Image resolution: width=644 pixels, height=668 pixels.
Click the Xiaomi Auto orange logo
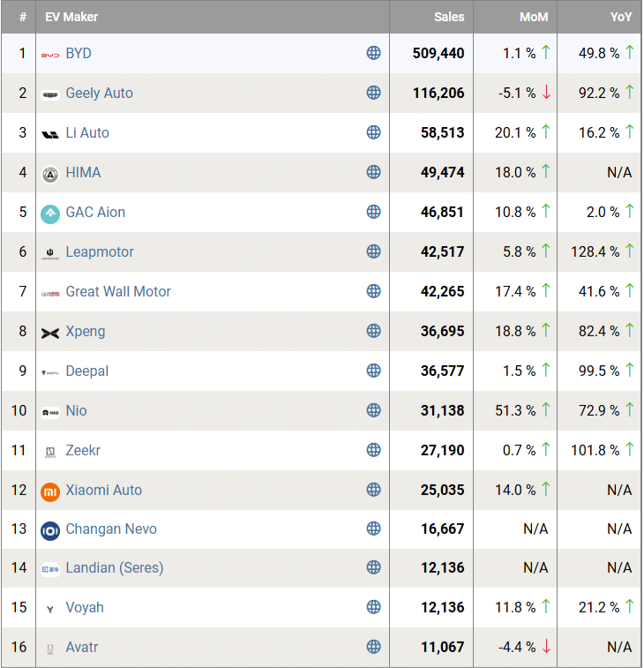coord(50,491)
